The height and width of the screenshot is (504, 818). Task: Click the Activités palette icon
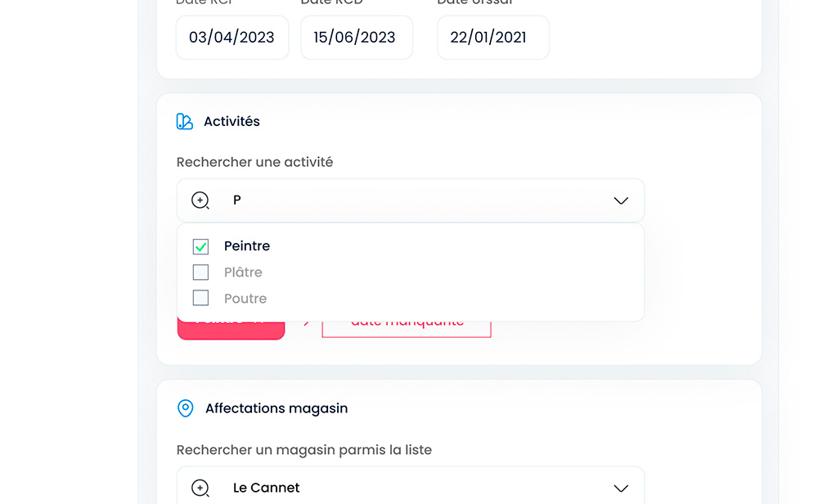[x=185, y=122]
